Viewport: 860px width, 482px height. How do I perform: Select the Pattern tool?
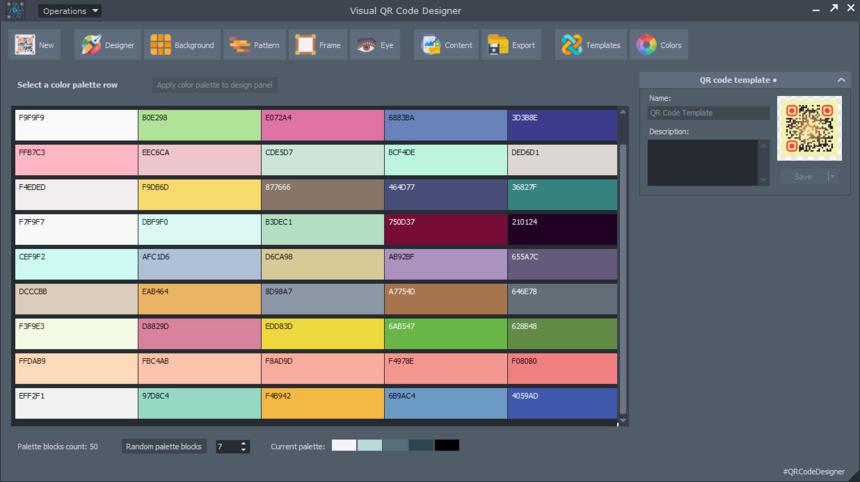pos(254,45)
